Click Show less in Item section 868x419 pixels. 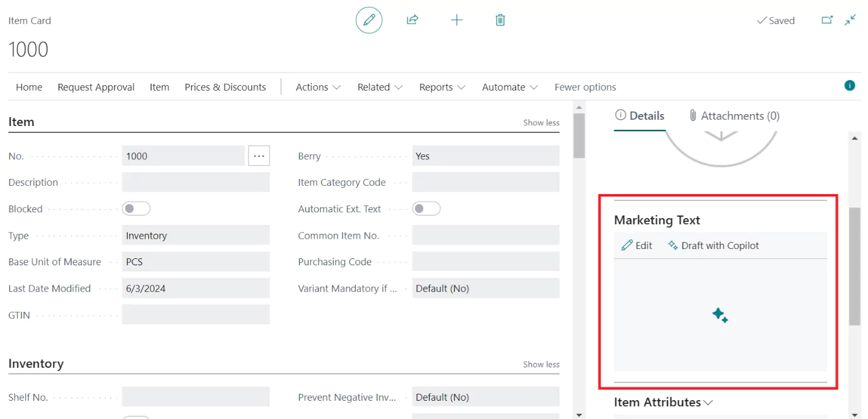tap(541, 122)
